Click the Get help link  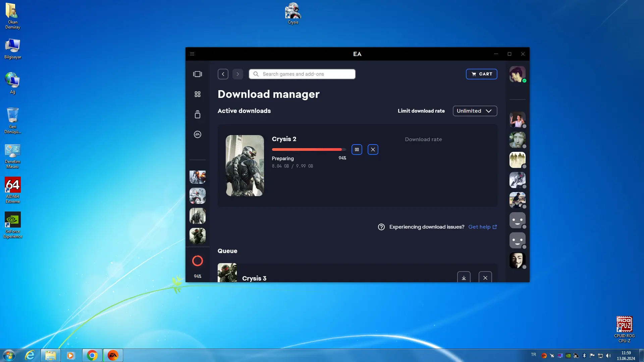483,227
